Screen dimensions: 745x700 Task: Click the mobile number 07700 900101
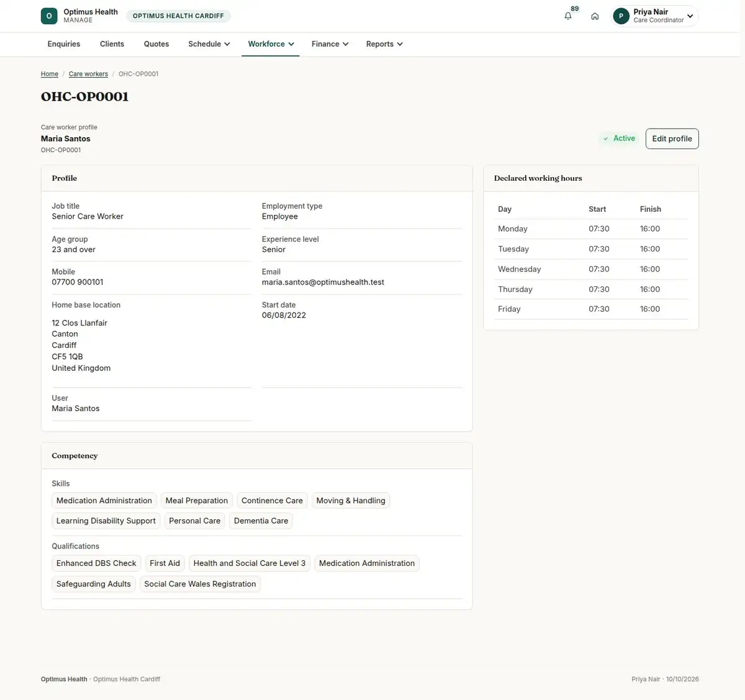click(x=78, y=282)
